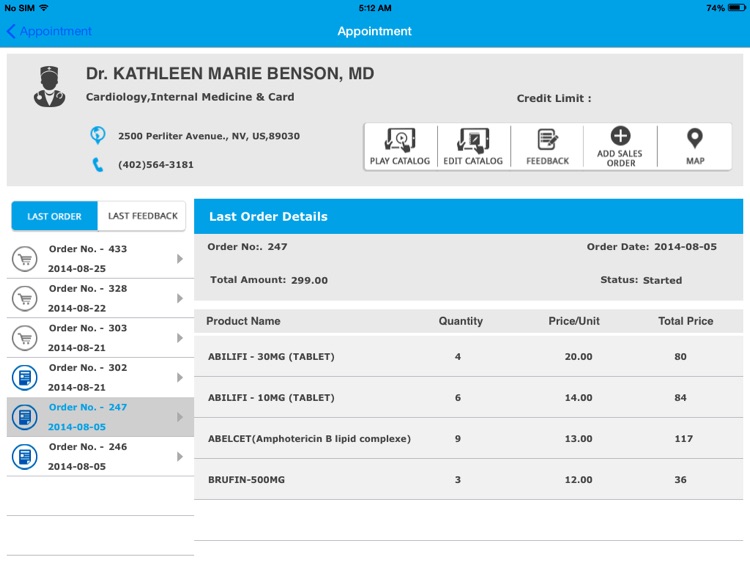
Task: Open the Edit Catalog icon
Action: (473, 140)
